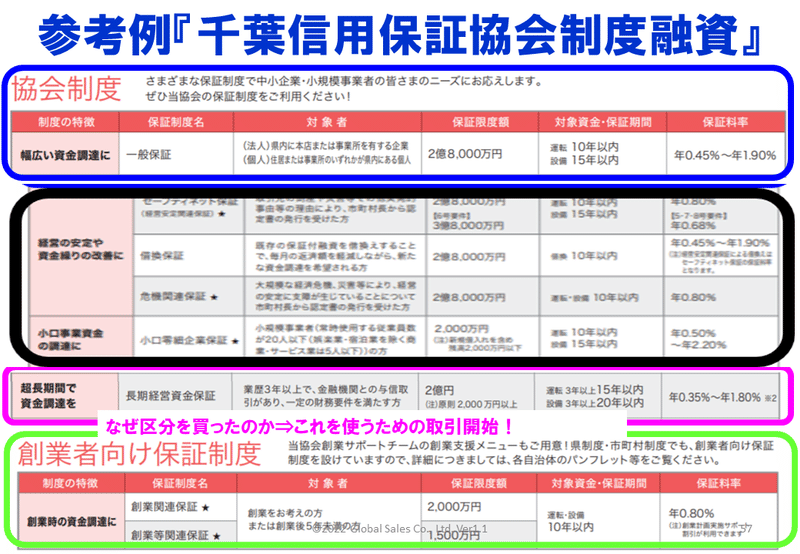Click 対象者 header in 協会制度 table
The image size is (800, 554).
[x=327, y=122]
